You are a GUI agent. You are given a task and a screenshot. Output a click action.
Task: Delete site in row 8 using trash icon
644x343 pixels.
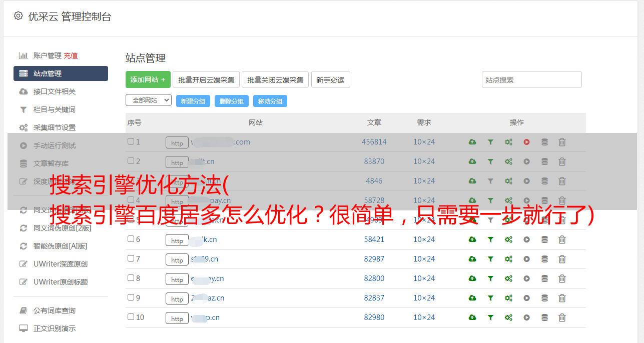(562, 278)
